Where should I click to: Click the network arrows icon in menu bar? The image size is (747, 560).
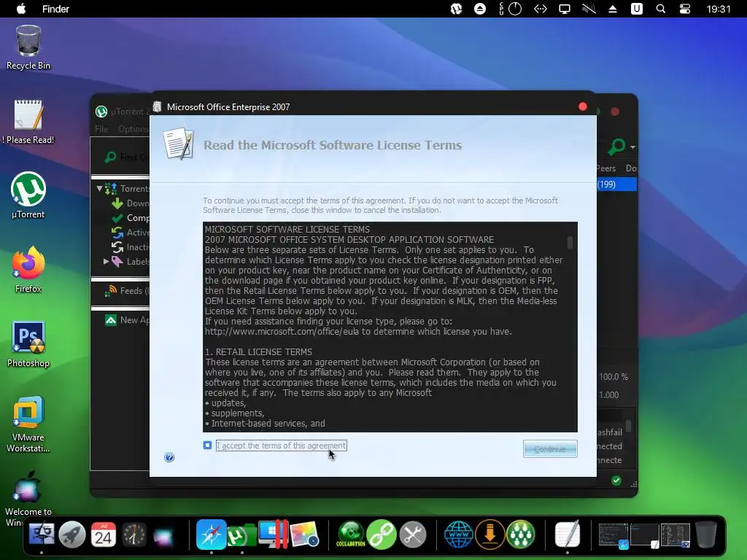point(541,9)
